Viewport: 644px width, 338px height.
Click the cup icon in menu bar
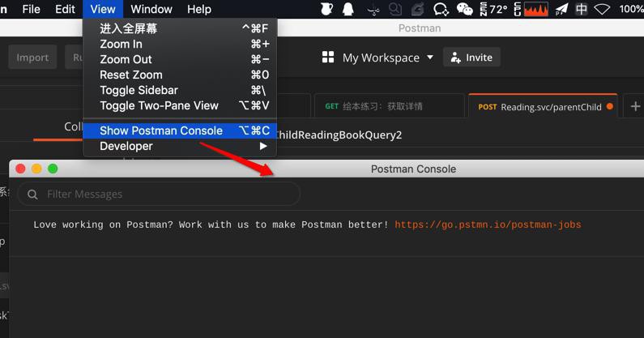326,9
